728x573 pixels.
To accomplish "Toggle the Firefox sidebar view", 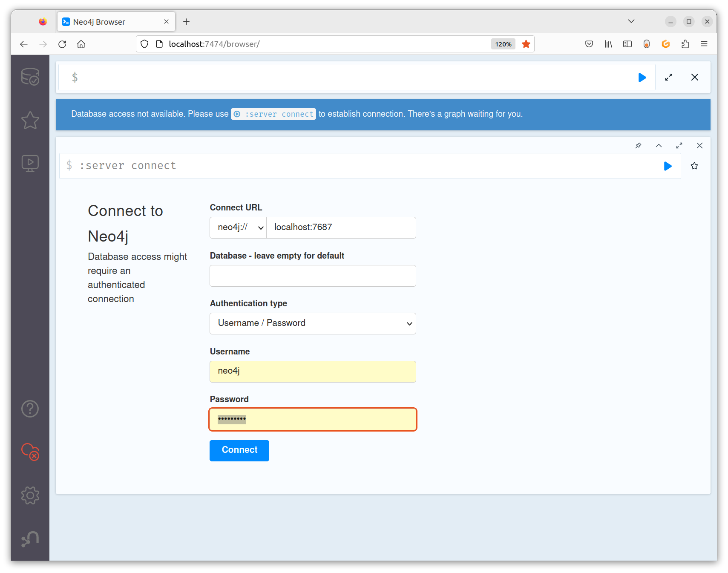I will [x=627, y=44].
